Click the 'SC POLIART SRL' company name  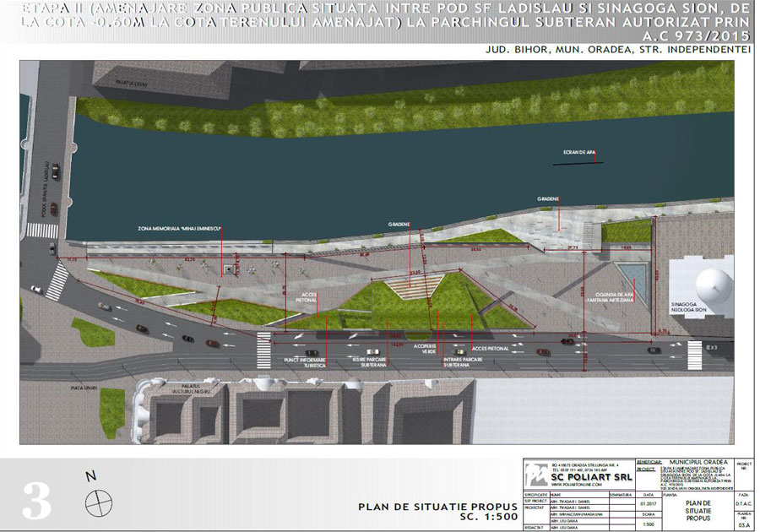[x=591, y=477]
